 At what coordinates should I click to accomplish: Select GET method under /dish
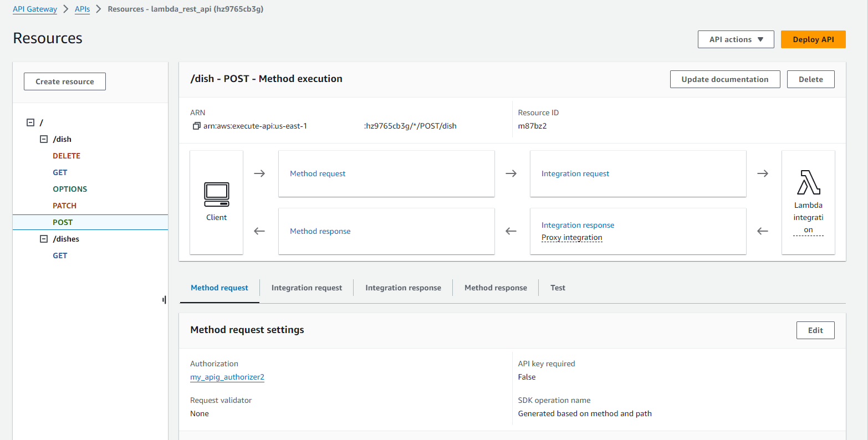point(60,172)
